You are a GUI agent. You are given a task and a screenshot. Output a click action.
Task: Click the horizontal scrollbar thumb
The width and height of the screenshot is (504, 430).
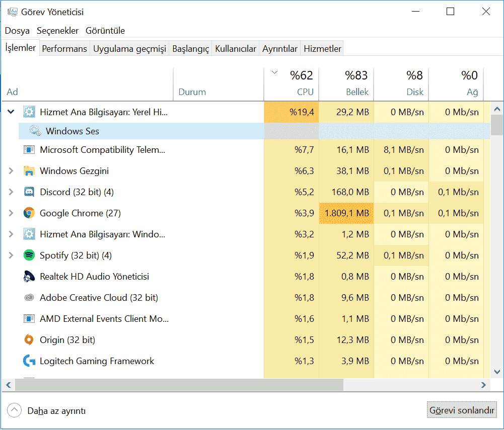(179, 385)
